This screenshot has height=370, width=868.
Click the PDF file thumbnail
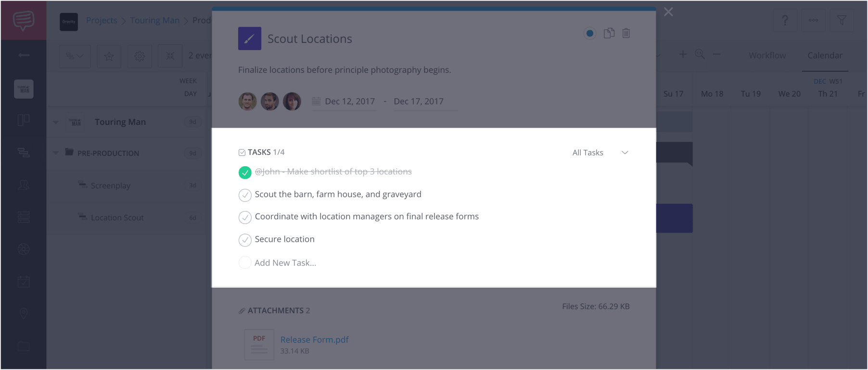tap(259, 344)
